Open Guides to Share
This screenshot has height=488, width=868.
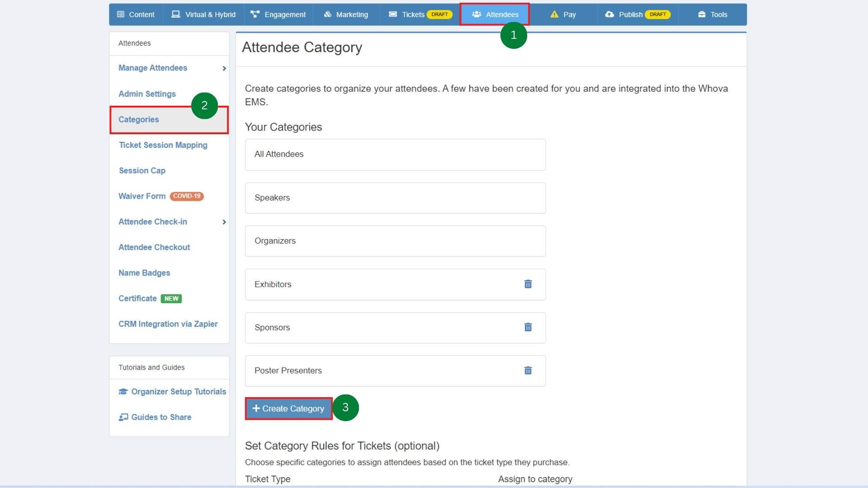[x=160, y=417]
